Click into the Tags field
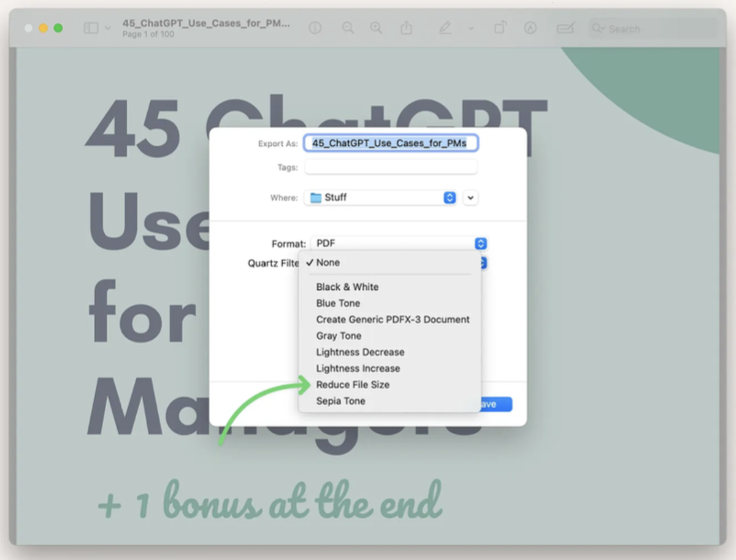This screenshot has height=560, width=736. pyautogui.click(x=391, y=167)
